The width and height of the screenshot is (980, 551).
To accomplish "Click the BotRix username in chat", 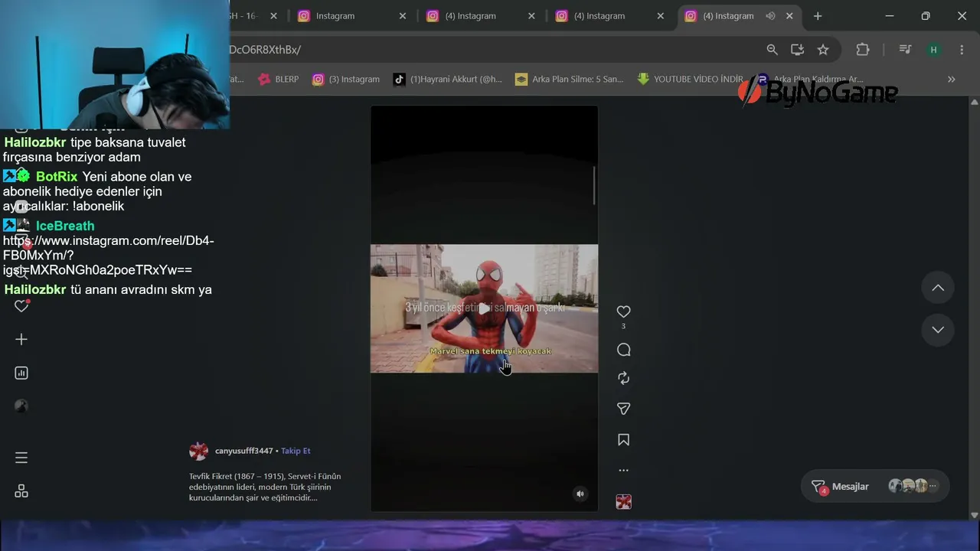I will tap(57, 177).
